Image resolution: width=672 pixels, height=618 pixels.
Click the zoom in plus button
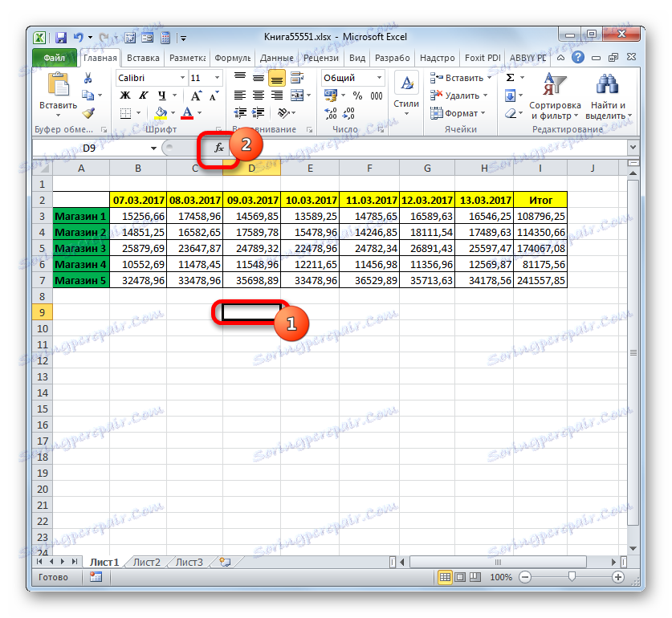click(x=618, y=577)
